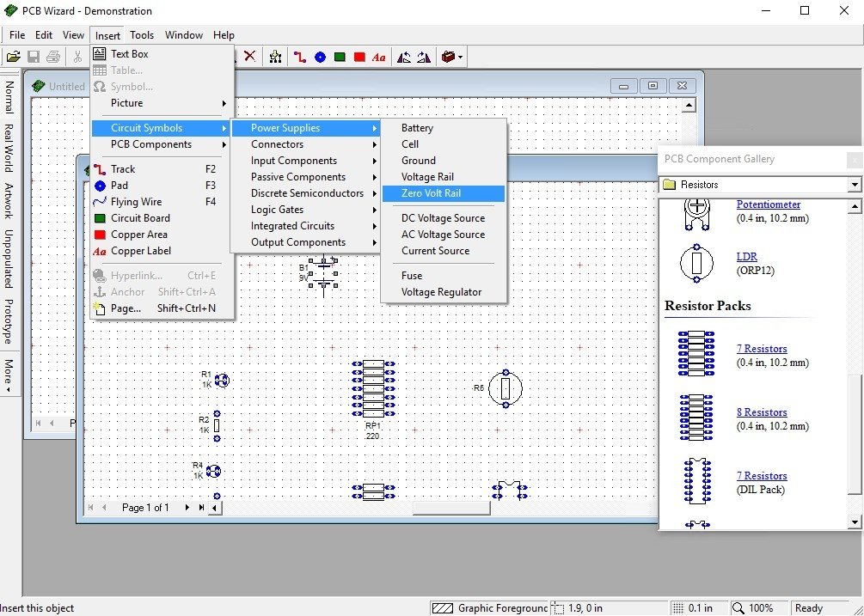Expand the Picture submenu
The height and width of the screenshot is (616, 864).
pos(162,103)
